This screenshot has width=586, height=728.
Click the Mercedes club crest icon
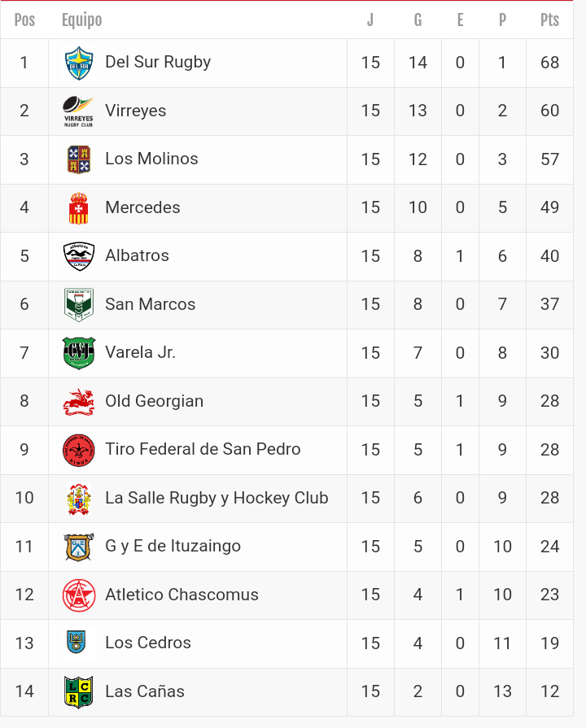pos(79,208)
